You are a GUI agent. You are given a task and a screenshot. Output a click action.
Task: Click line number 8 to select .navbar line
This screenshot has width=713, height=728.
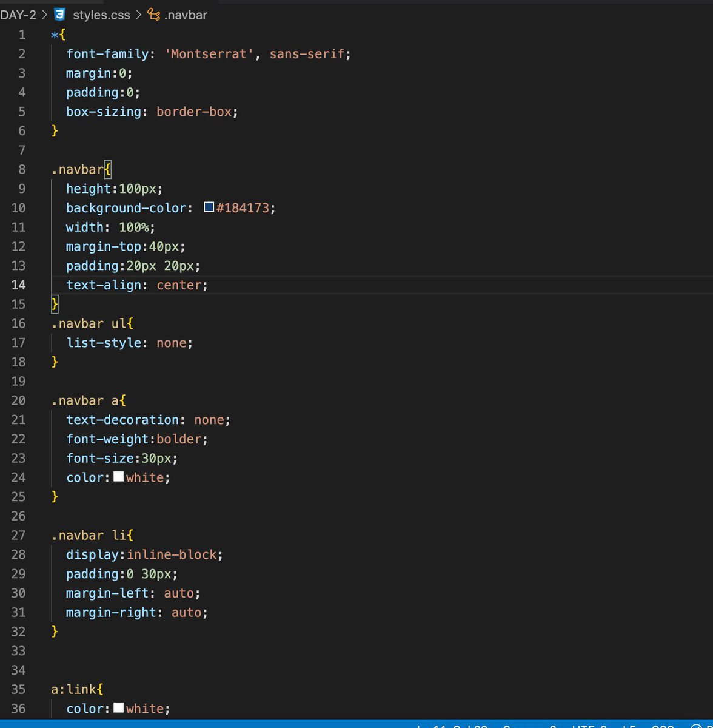click(x=21, y=169)
